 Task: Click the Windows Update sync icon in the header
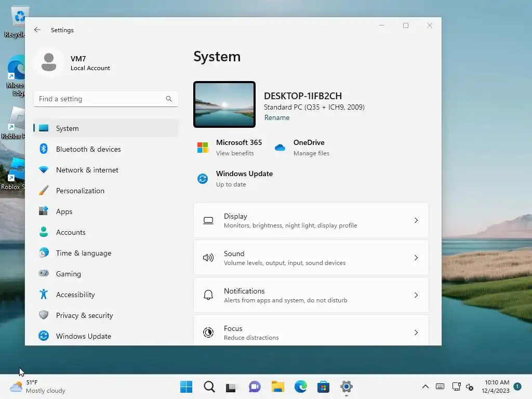(x=203, y=179)
